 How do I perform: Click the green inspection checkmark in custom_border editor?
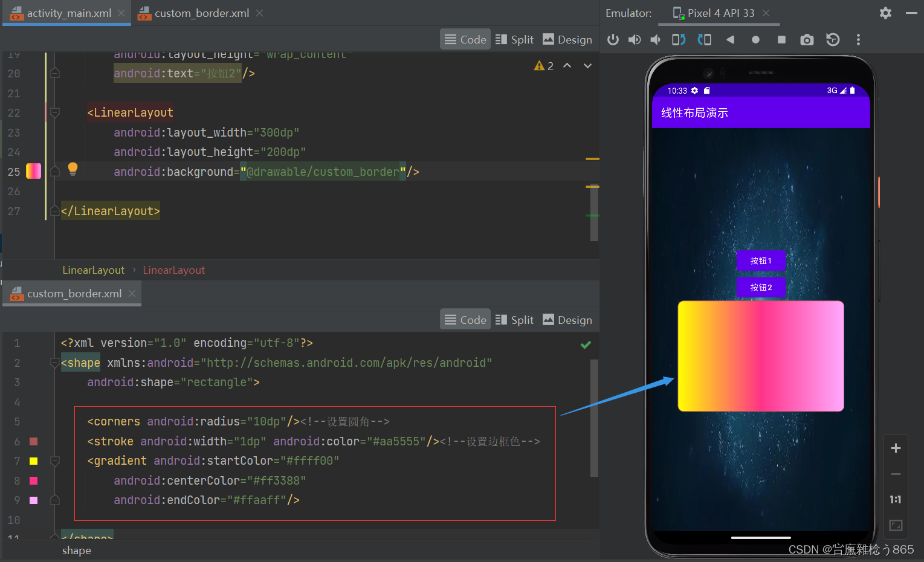tap(586, 345)
